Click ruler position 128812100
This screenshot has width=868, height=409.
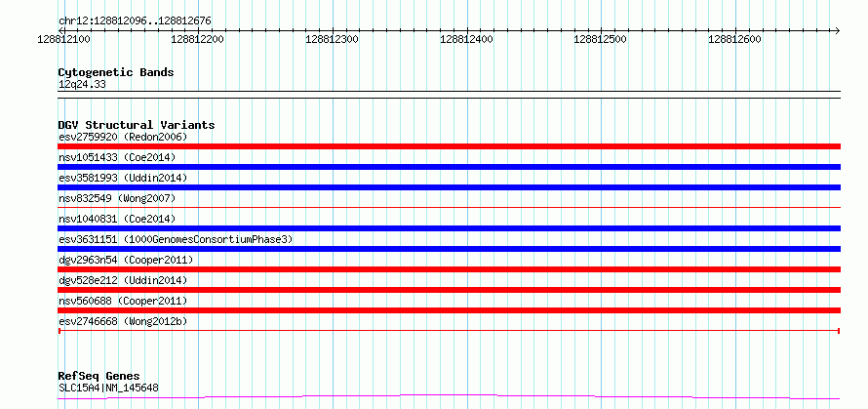pos(64,39)
